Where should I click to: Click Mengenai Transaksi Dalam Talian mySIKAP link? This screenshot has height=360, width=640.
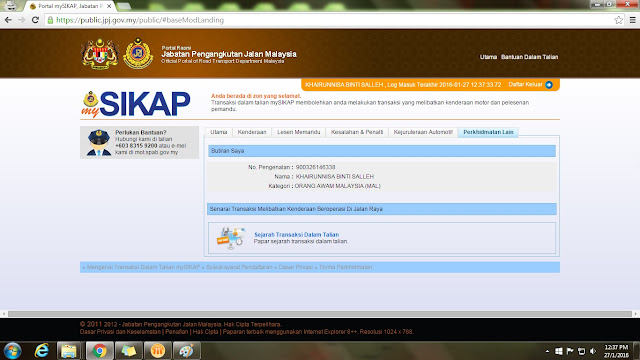(x=143, y=267)
